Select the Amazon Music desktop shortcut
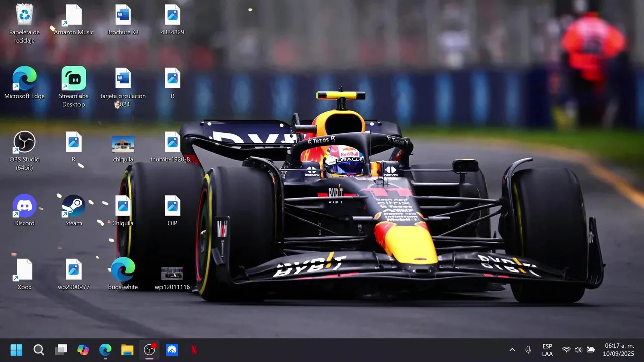644x362 pixels. 73,20
